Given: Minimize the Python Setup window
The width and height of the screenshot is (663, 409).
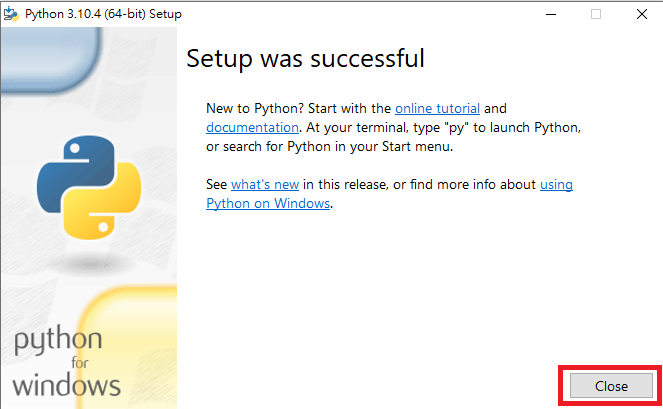Looking at the screenshot, I should (550, 14).
